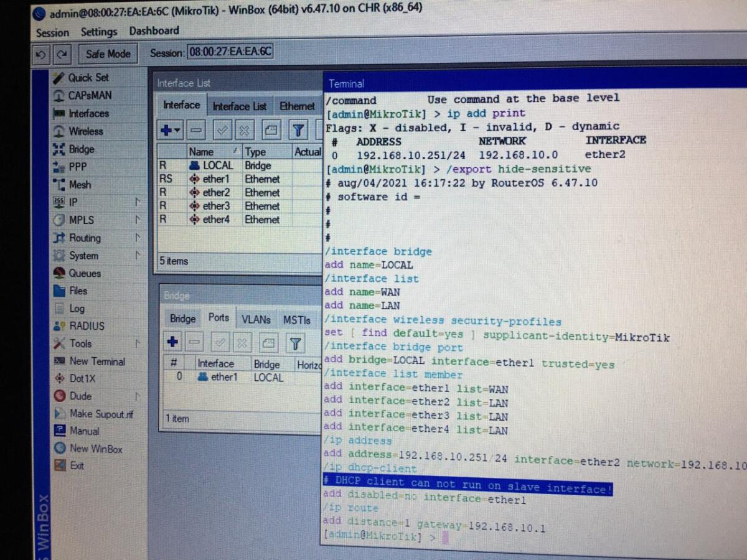Select the ether1 row in Interface List
The width and height of the screenshot is (747, 560).
coord(239,179)
